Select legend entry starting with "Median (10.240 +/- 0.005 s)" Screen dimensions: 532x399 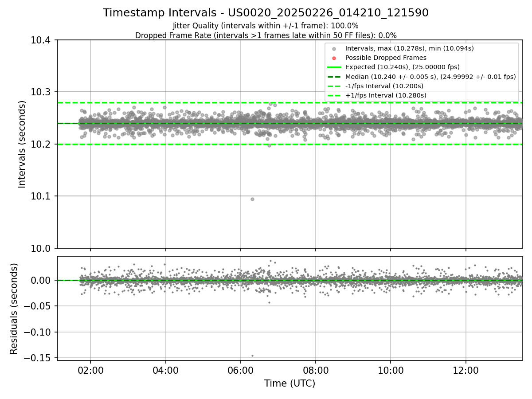pyautogui.click(x=430, y=76)
